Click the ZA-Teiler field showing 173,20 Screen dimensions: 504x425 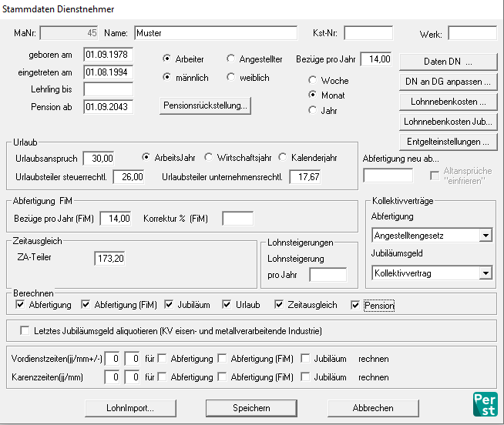click(x=109, y=258)
